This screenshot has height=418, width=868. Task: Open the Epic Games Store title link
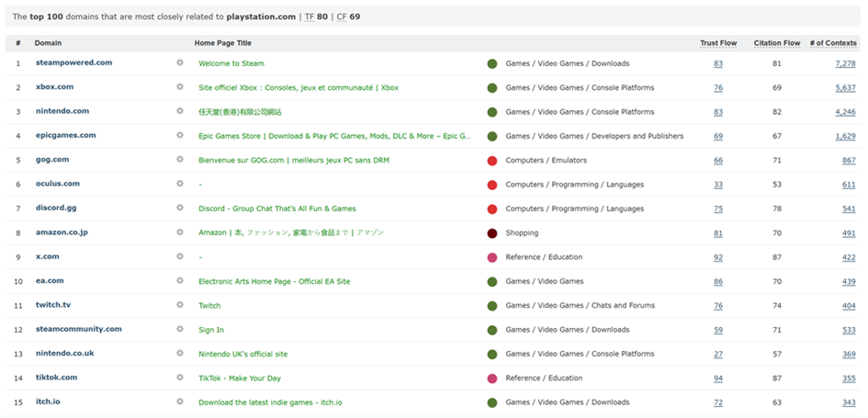point(335,136)
